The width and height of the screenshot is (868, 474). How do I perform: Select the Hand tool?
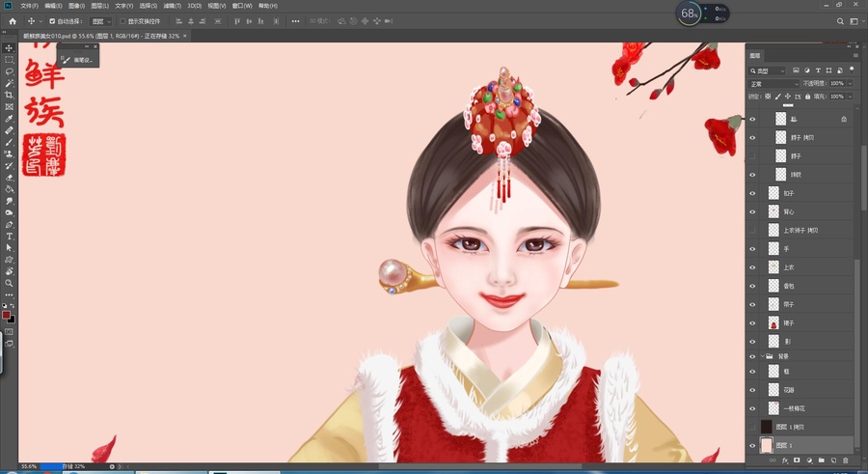coord(9,271)
